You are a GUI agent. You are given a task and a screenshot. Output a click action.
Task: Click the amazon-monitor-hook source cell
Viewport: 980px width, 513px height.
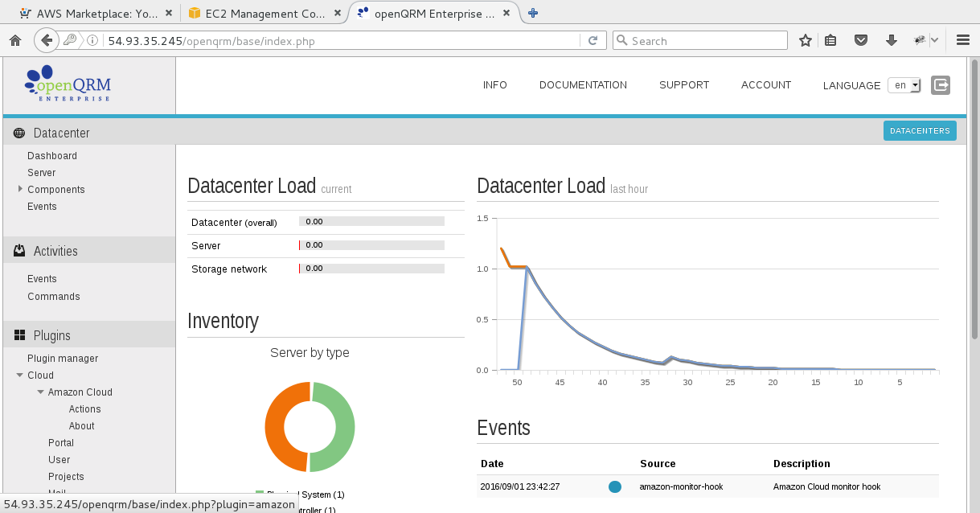click(681, 486)
